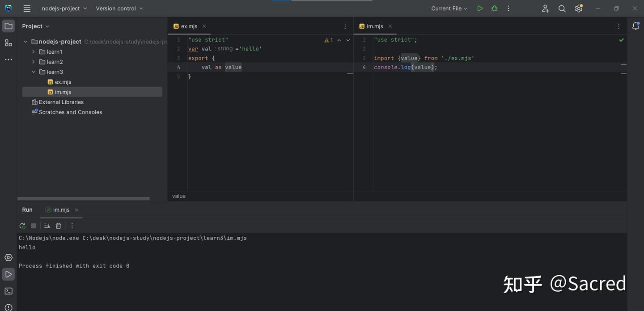
Task: Rerun im.mjs in Run panel
Action: point(22,226)
